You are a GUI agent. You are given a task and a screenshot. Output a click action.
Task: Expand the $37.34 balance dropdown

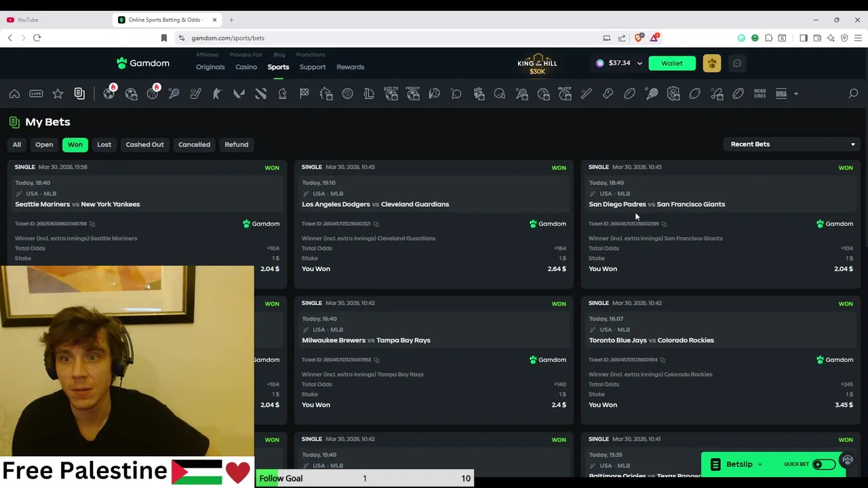tap(639, 63)
